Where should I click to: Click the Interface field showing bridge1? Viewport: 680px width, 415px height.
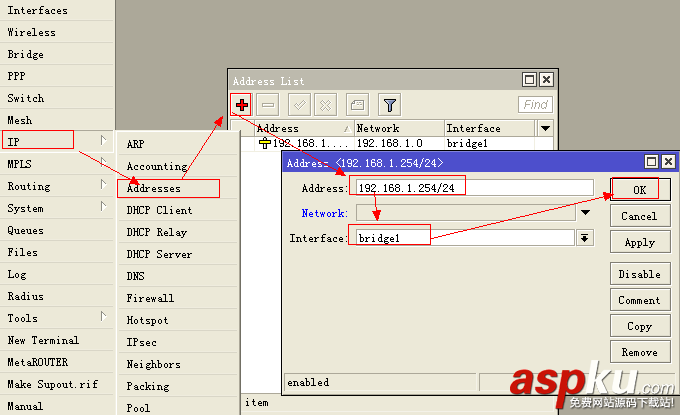(465, 238)
